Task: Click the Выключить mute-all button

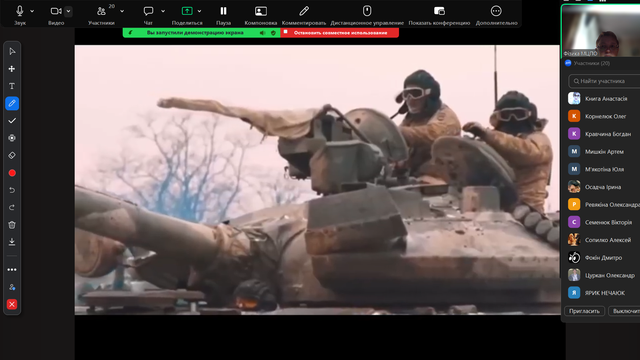Action: (x=624, y=311)
